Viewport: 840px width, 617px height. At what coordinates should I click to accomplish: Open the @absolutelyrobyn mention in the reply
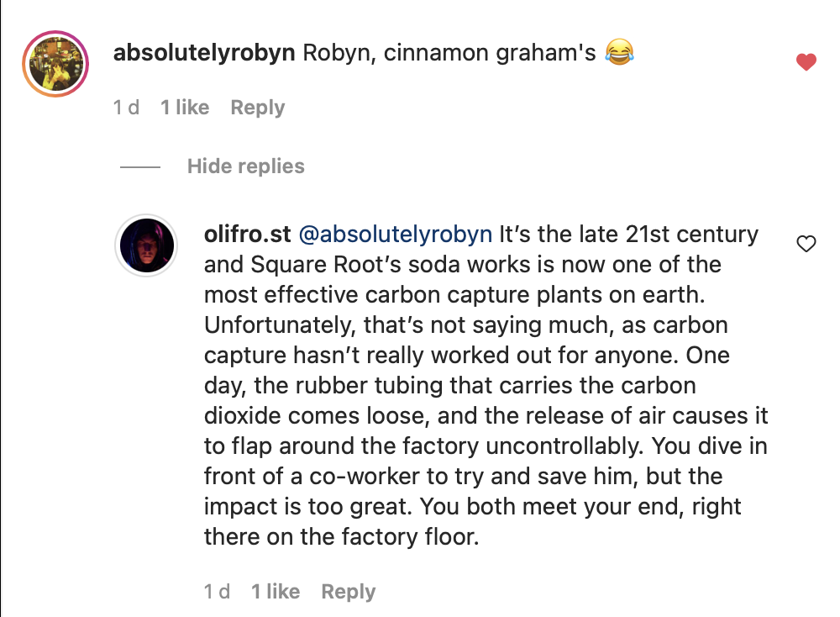click(x=395, y=234)
